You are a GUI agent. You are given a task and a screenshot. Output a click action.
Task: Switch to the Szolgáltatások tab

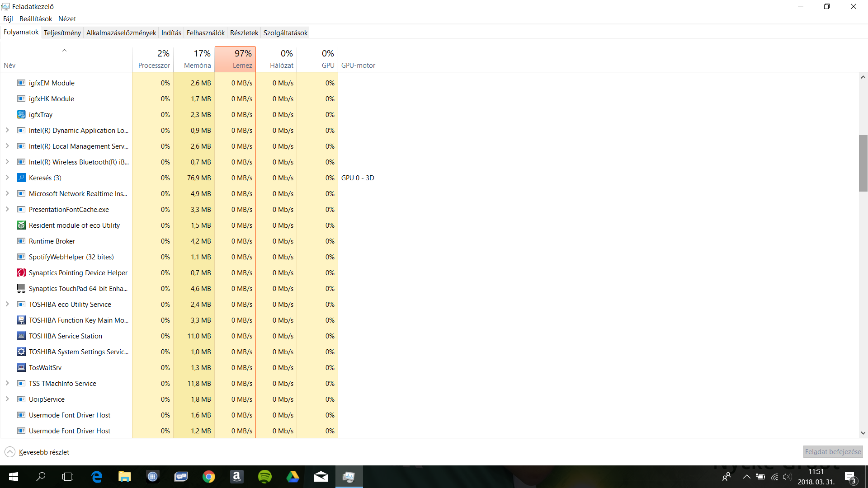click(x=286, y=33)
